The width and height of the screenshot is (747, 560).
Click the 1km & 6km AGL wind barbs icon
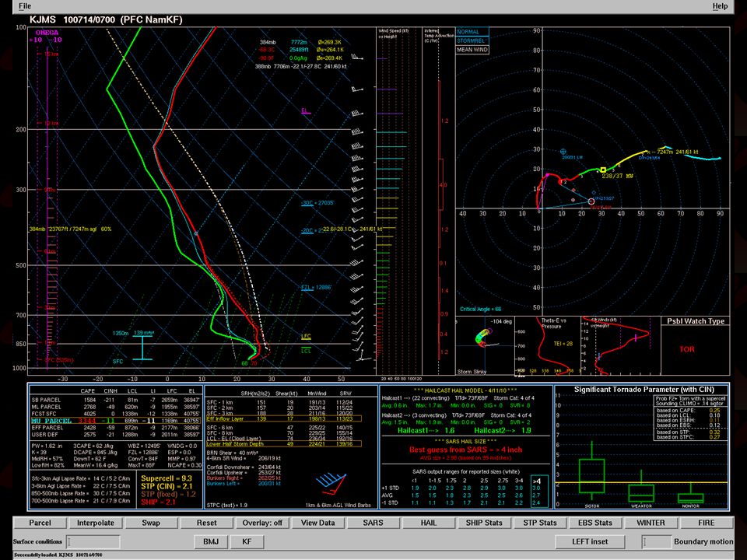[x=331, y=485]
